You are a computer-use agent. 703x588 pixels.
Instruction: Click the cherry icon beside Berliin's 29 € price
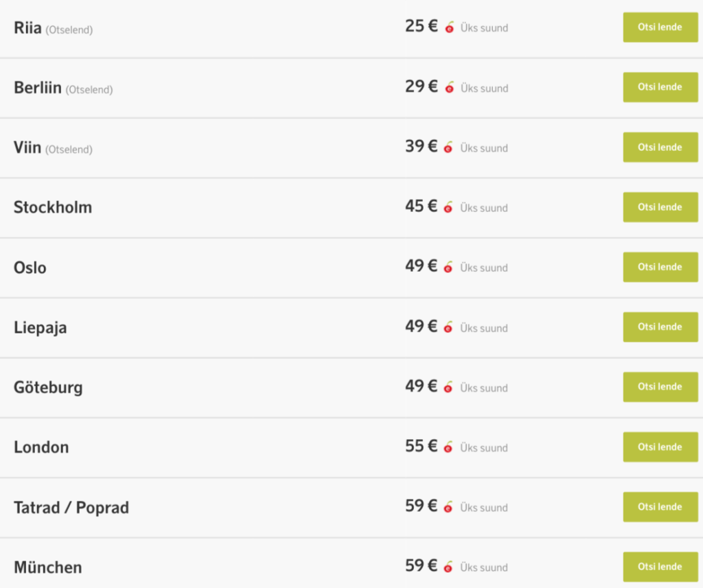coord(450,88)
